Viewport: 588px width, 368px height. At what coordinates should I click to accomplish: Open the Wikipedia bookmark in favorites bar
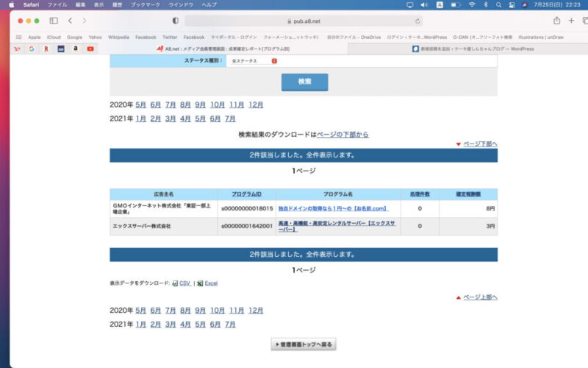[118, 38]
